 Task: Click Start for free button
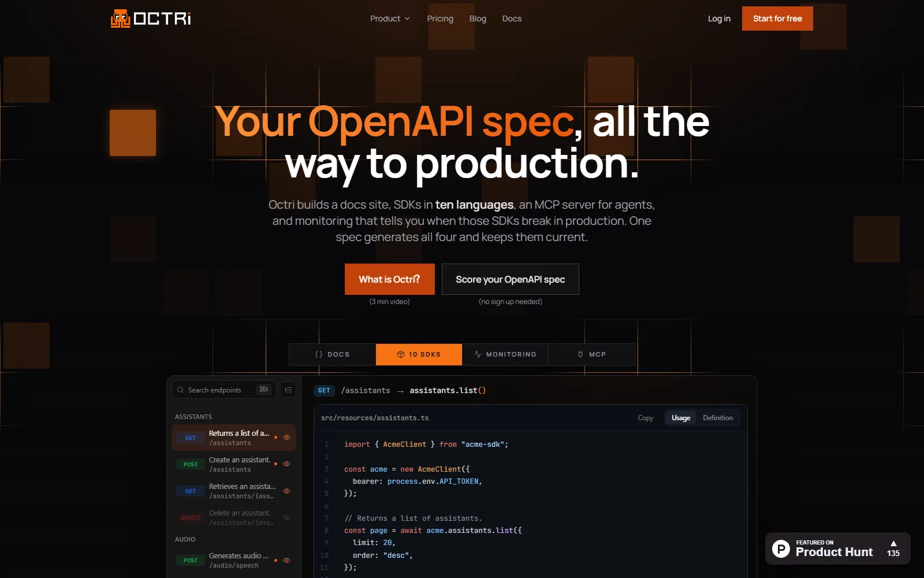[x=777, y=18]
